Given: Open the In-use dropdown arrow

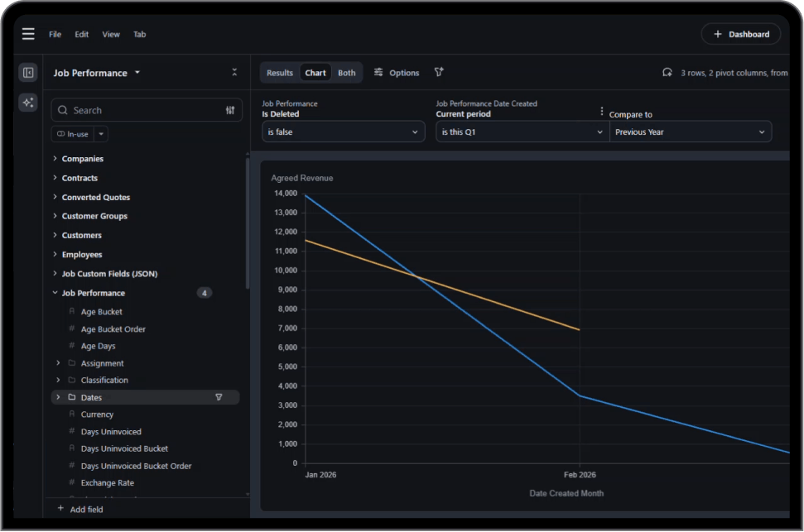Looking at the screenshot, I should [101, 134].
